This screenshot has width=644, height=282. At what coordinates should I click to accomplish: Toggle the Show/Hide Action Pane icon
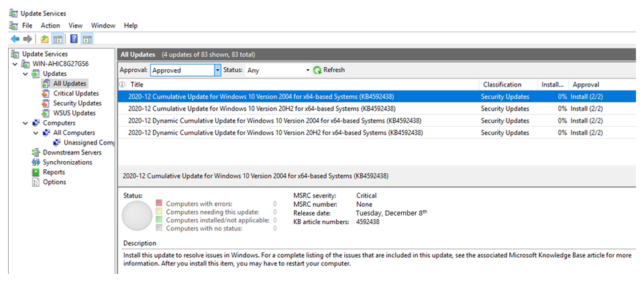click(x=87, y=39)
